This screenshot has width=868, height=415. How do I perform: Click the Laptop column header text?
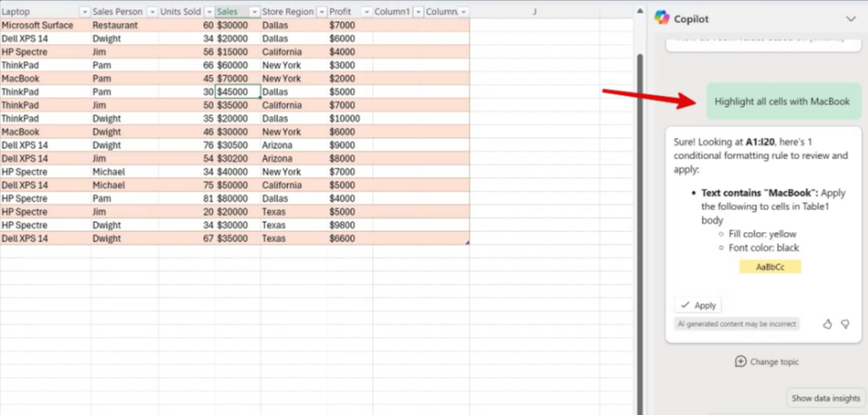pyautogui.click(x=15, y=12)
